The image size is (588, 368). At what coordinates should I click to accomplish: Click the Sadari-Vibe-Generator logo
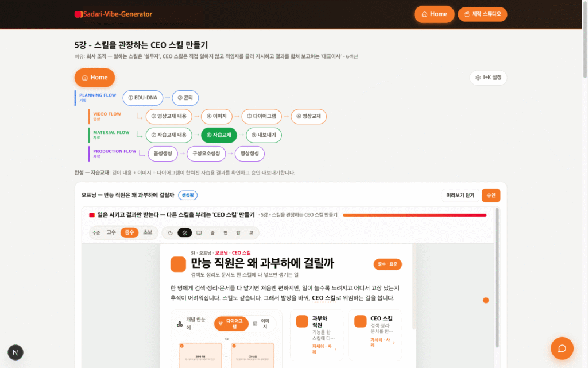tap(113, 14)
